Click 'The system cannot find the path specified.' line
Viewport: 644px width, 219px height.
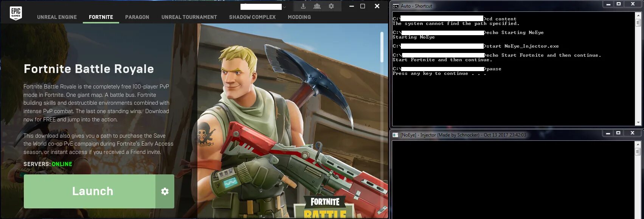(x=456, y=23)
